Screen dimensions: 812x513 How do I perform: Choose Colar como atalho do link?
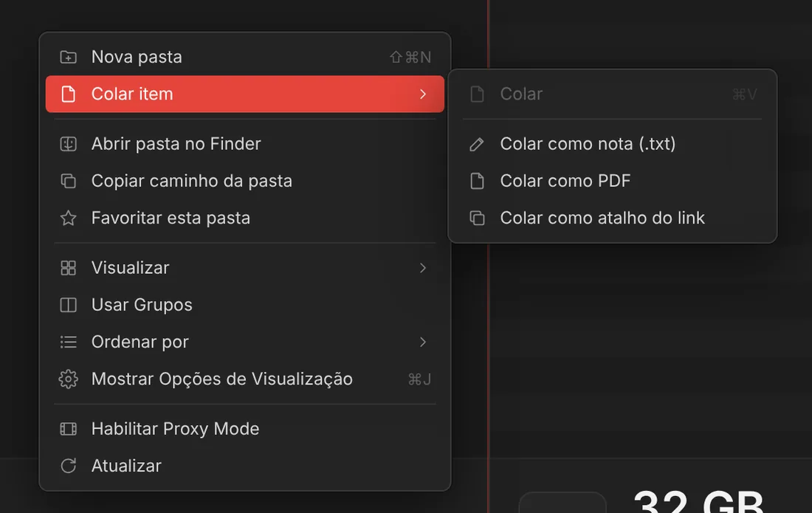612,218
